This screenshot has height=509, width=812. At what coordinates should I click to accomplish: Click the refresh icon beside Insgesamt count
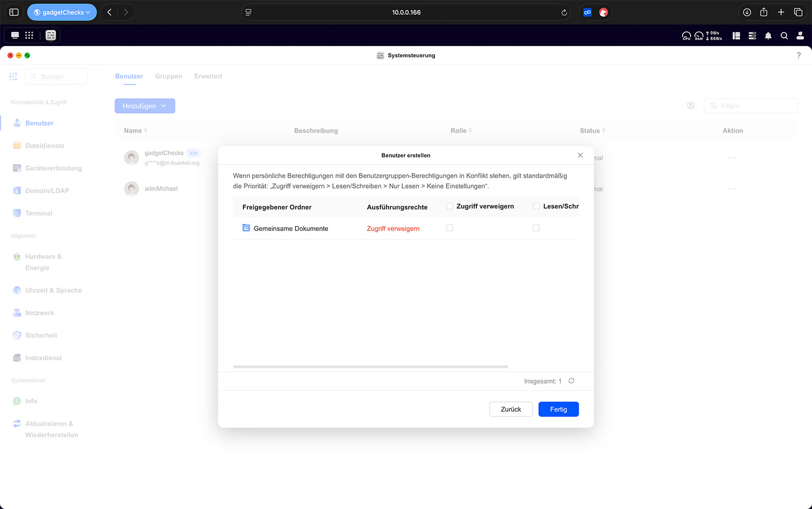pos(571,381)
